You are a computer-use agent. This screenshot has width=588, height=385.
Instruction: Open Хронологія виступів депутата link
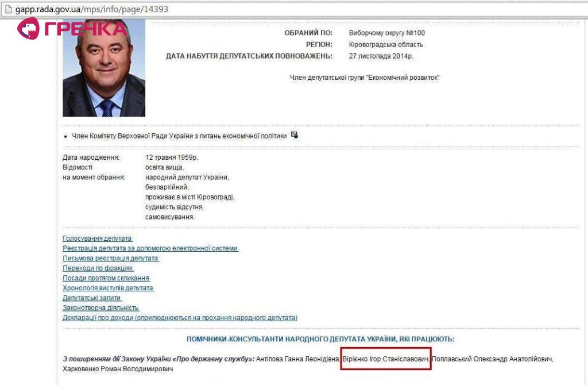[108, 288]
